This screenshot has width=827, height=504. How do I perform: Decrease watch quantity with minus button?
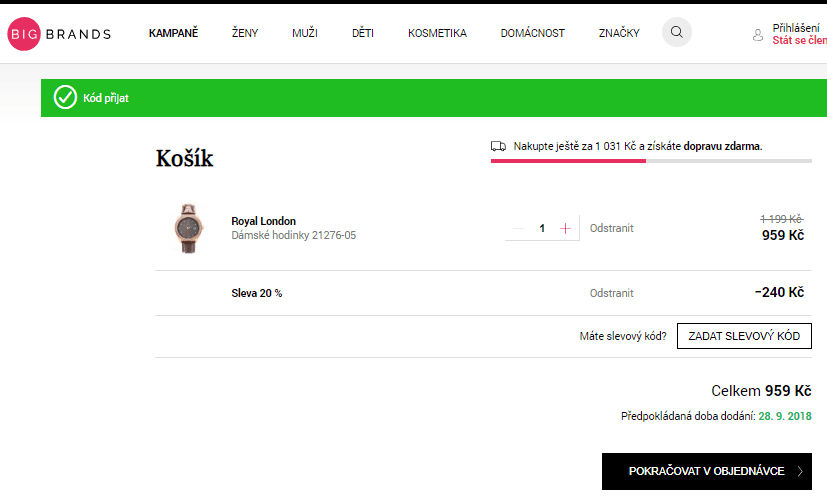pos(518,228)
